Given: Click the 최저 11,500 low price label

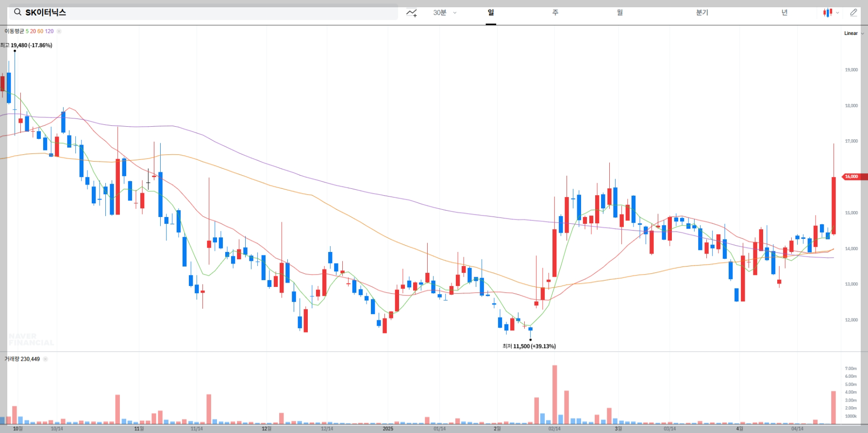Looking at the screenshot, I should 529,346.
